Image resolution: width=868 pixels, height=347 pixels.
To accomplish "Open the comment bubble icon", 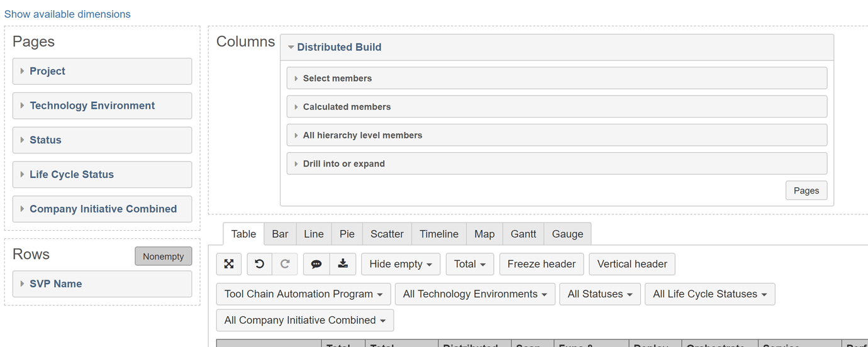I will tap(316, 264).
